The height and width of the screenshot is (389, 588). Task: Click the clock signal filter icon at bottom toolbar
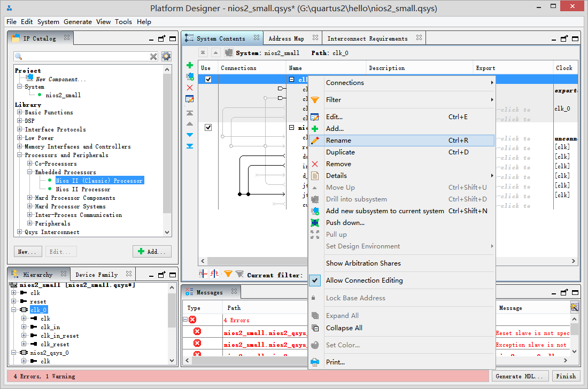coord(203,274)
